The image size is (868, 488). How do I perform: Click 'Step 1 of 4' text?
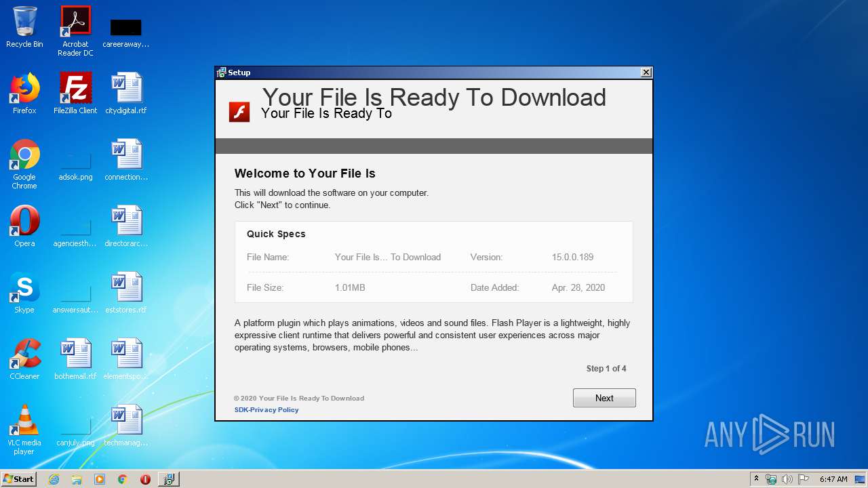(606, 369)
